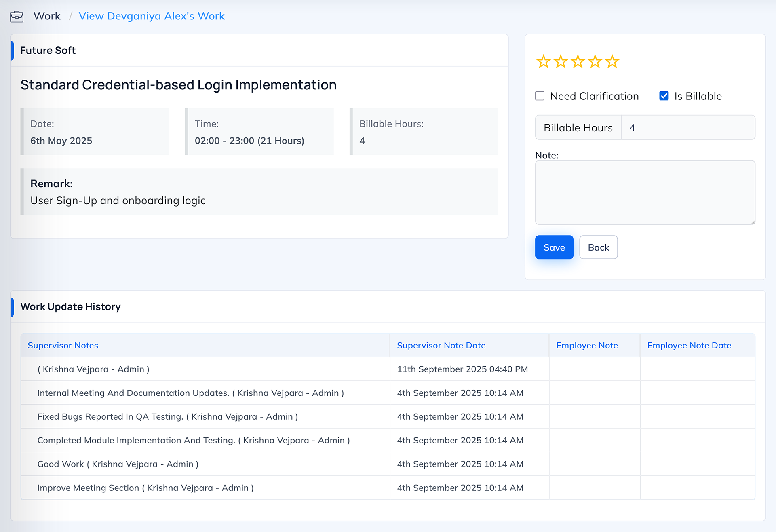Give a five star rating

(x=612, y=62)
